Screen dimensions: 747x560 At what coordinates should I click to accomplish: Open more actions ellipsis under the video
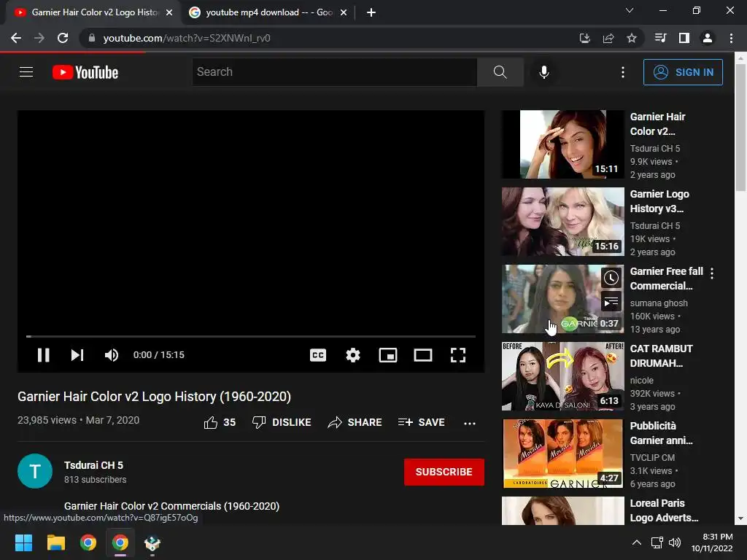coord(470,423)
